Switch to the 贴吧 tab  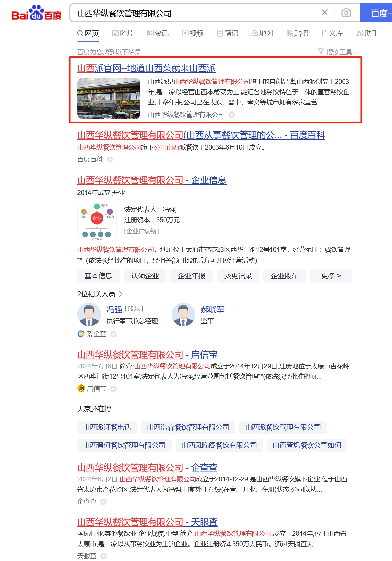click(297, 33)
